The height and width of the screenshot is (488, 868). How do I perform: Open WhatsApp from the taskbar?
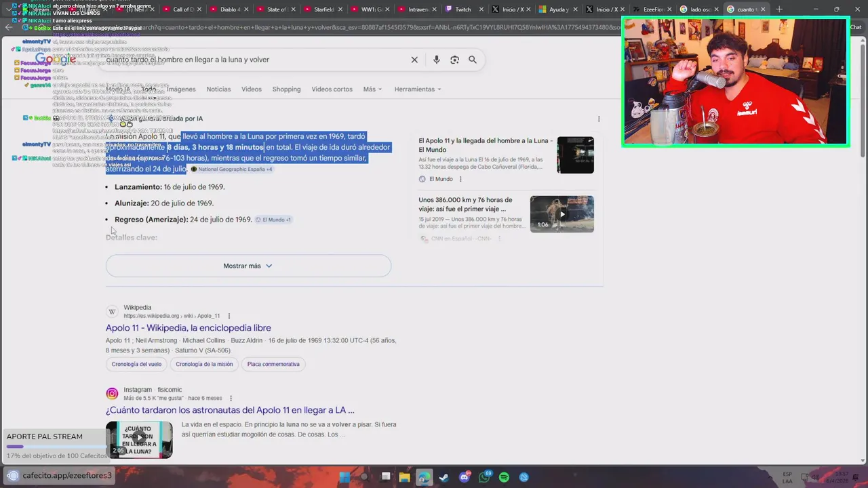(484, 477)
